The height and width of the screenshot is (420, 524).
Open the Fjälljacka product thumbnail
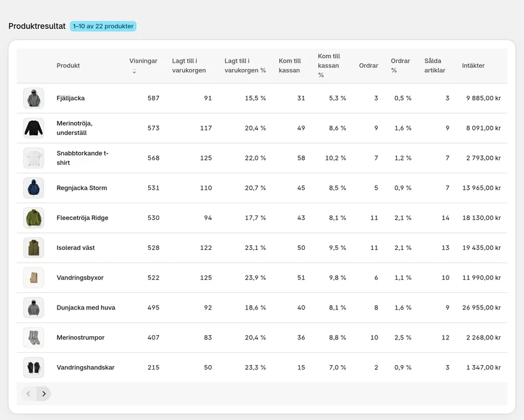pyautogui.click(x=33, y=98)
